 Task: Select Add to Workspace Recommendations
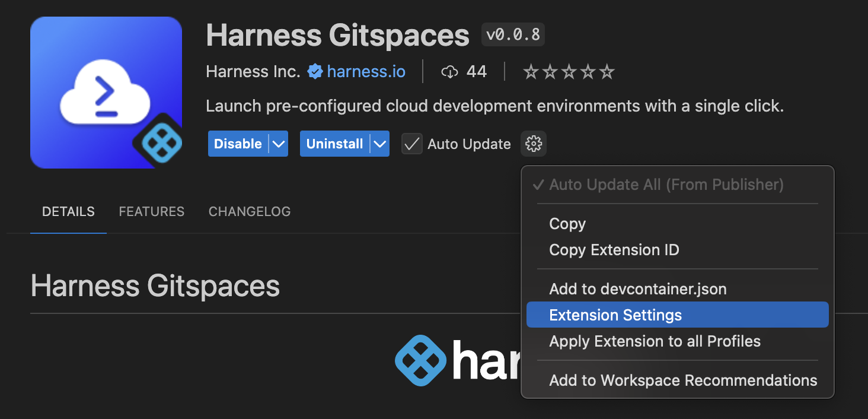[x=683, y=380]
